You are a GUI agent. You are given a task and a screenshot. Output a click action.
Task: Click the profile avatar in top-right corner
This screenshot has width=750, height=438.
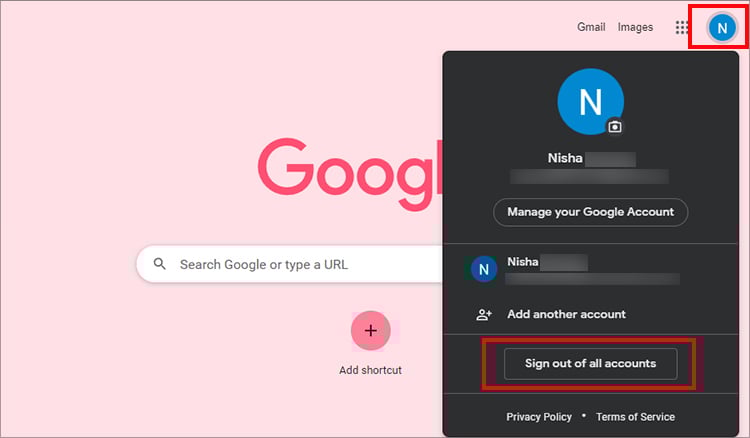click(x=722, y=28)
